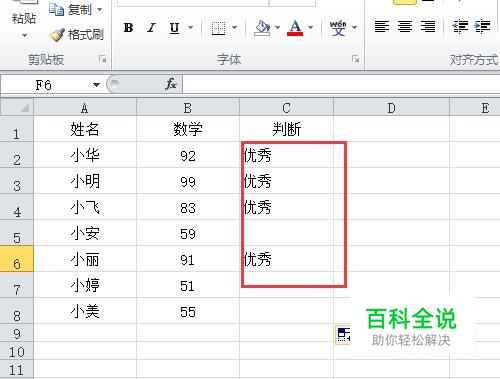500x379 pixels.
Task: Select cell containing 小飞
Action: [85, 207]
